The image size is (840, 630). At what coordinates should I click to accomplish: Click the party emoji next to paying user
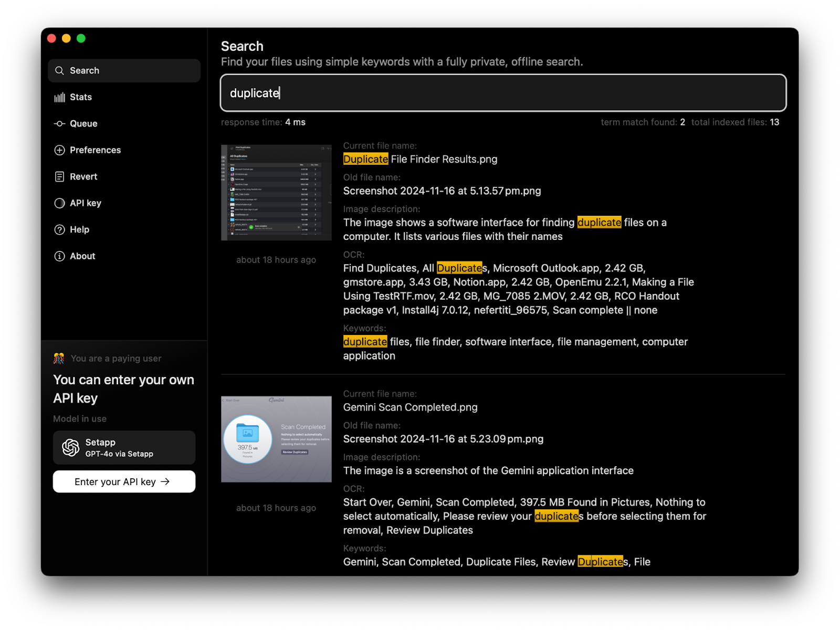tap(59, 358)
